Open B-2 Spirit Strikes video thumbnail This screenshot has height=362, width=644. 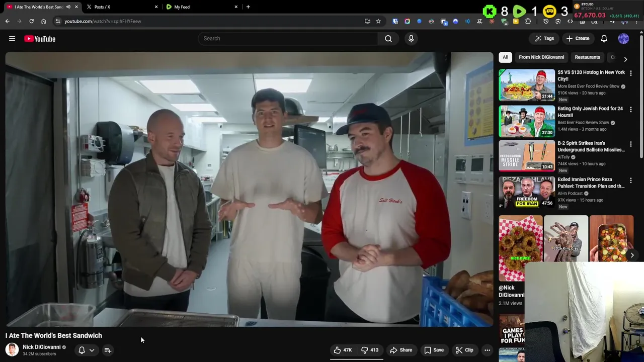click(x=527, y=156)
